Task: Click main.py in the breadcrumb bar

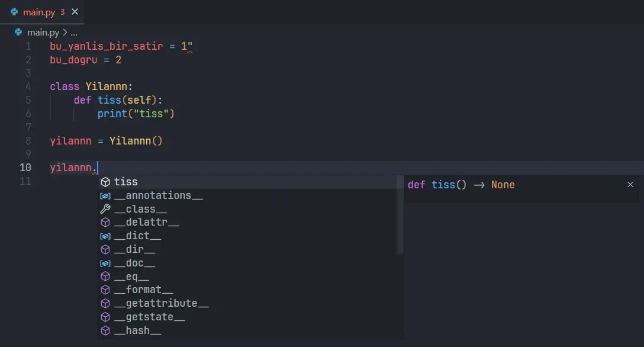Action: point(43,33)
